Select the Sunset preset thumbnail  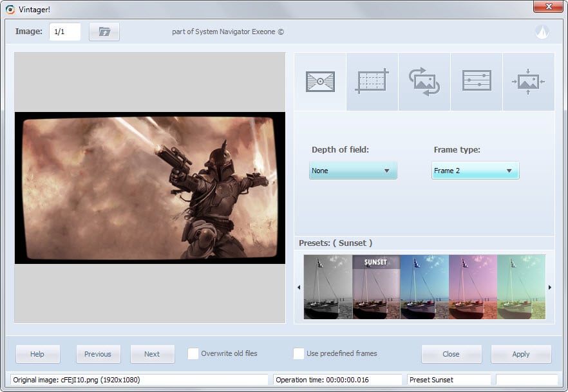(x=376, y=287)
